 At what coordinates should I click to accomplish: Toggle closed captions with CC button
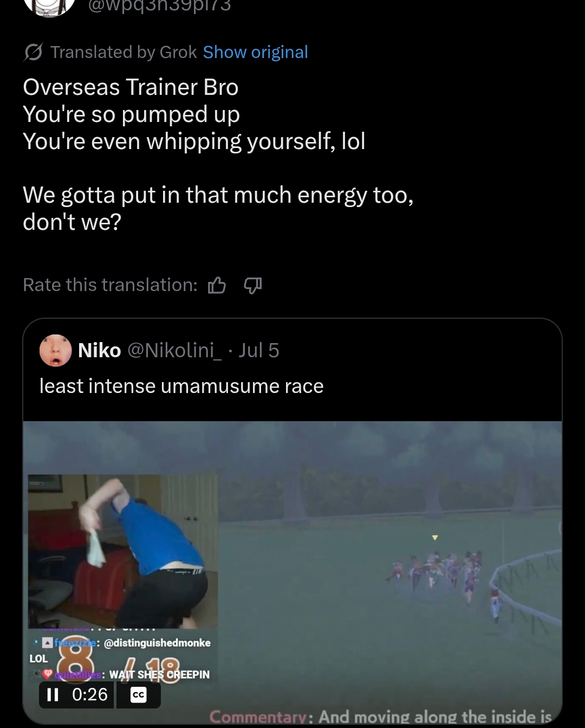[x=139, y=695]
